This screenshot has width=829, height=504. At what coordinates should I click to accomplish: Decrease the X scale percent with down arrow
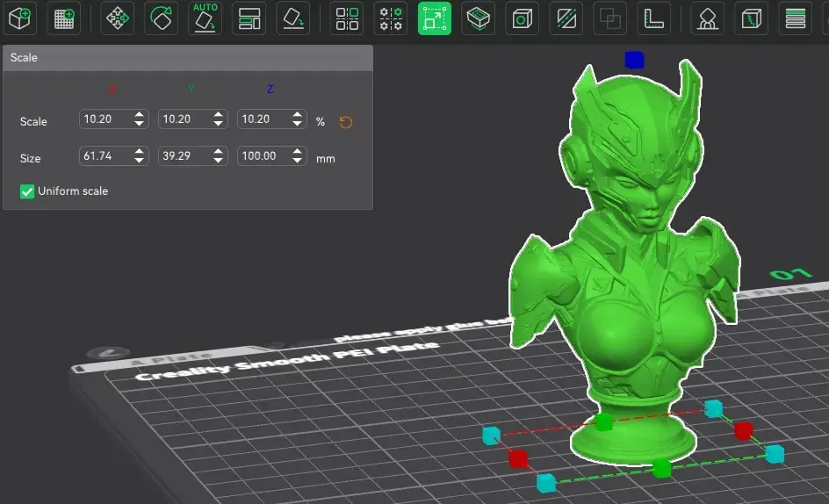click(139, 124)
